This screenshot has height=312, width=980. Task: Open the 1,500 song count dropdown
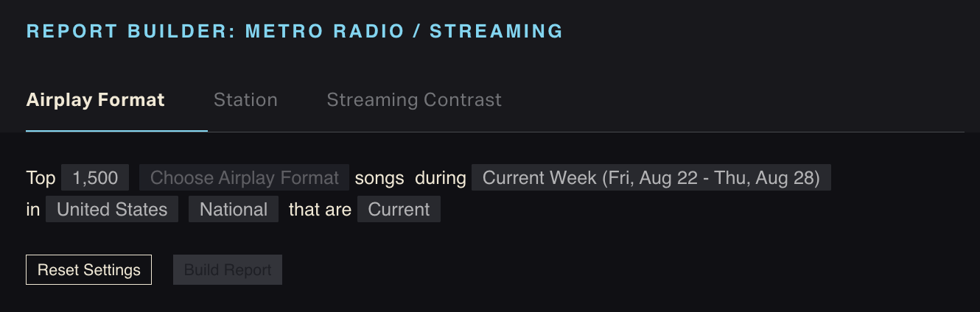(95, 178)
